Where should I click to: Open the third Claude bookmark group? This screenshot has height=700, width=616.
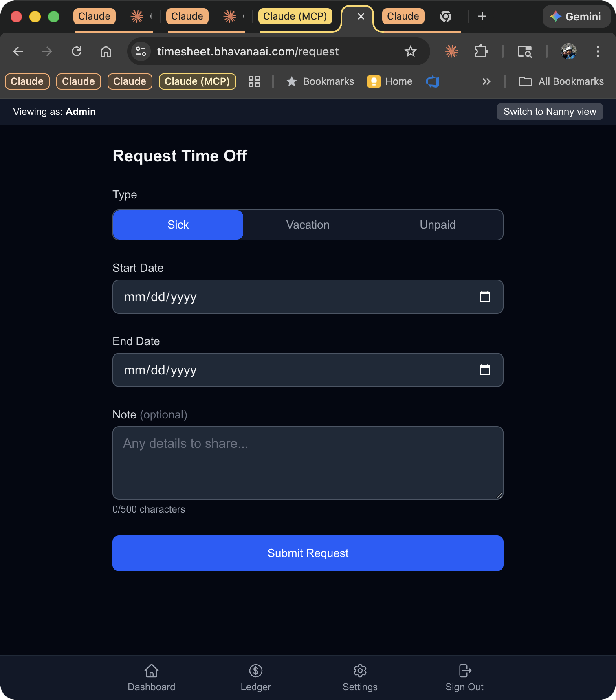[130, 81]
